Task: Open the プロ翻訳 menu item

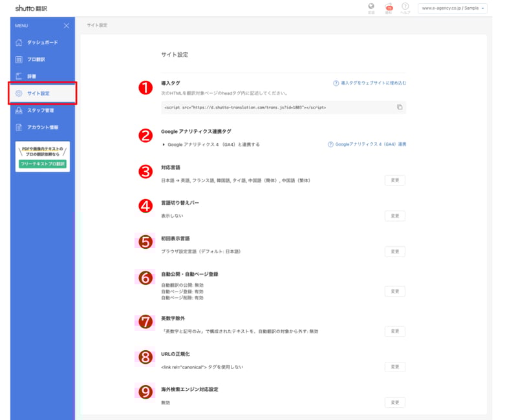Action: point(43,59)
